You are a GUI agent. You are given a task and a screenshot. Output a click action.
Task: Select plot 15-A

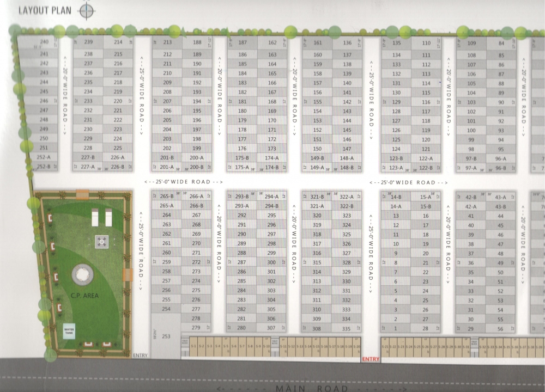426,197
